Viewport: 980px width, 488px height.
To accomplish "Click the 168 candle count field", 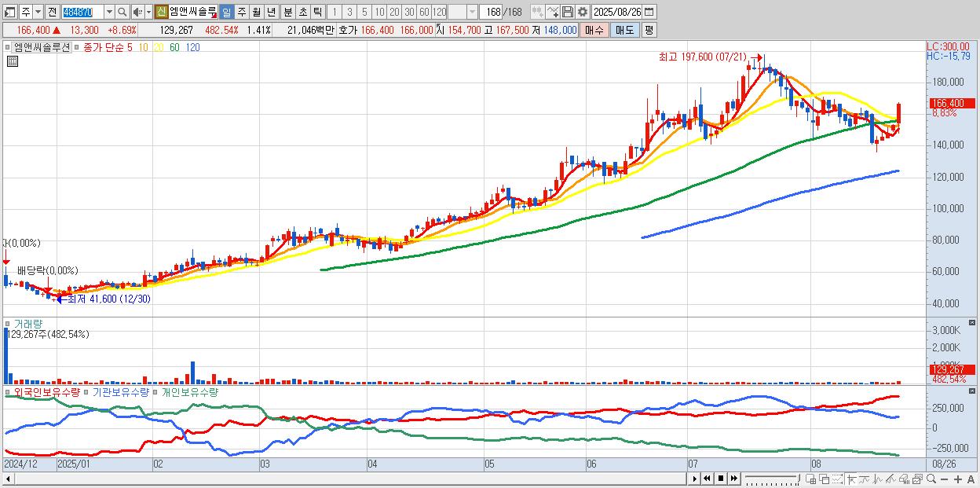I will pyautogui.click(x=491, y=12).
